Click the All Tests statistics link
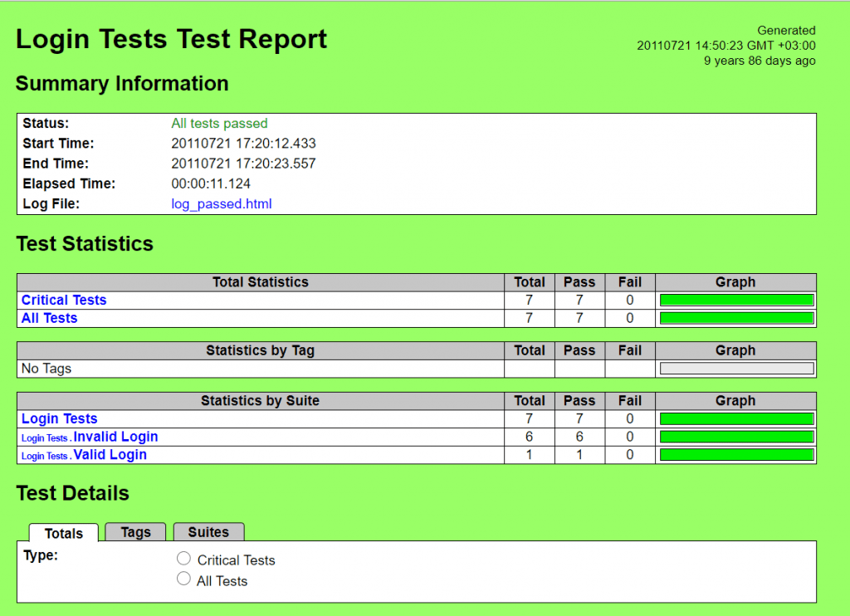 [x=48, y=318]
